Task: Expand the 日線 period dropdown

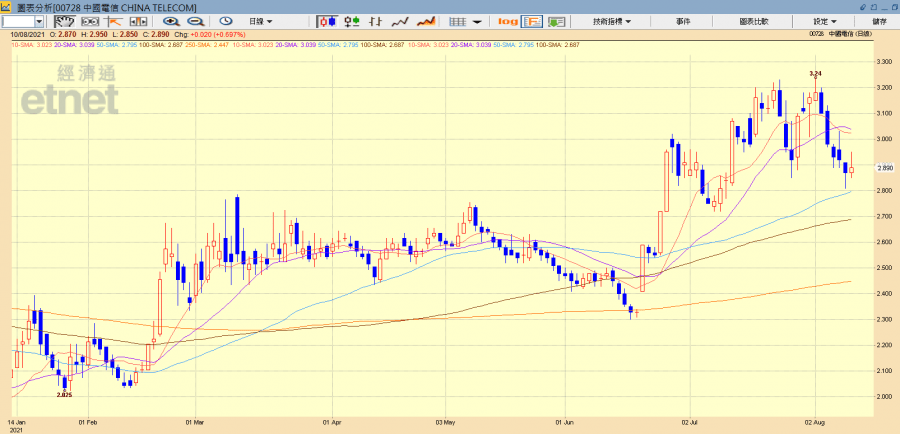Action: (x=263, y=21)
